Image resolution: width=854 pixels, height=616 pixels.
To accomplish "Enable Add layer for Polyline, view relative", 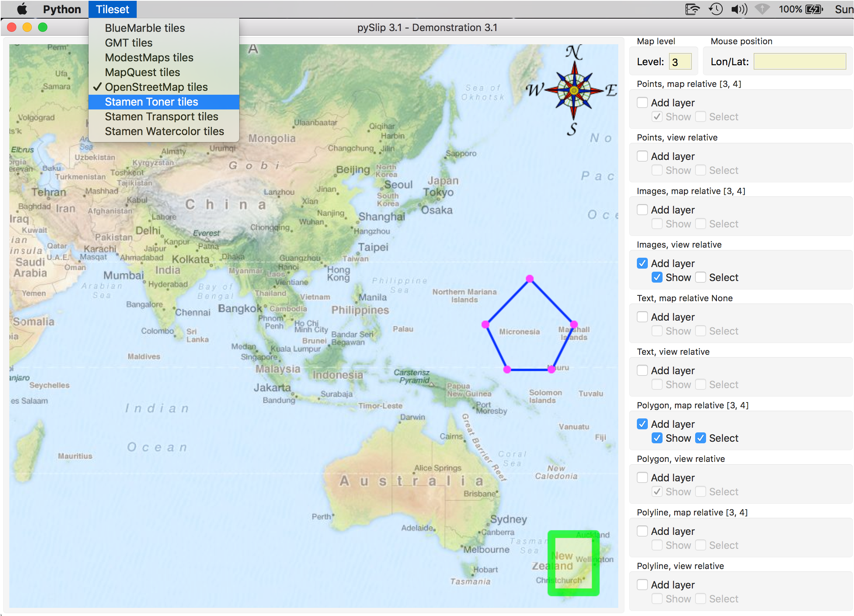I will tap(642, 585).
